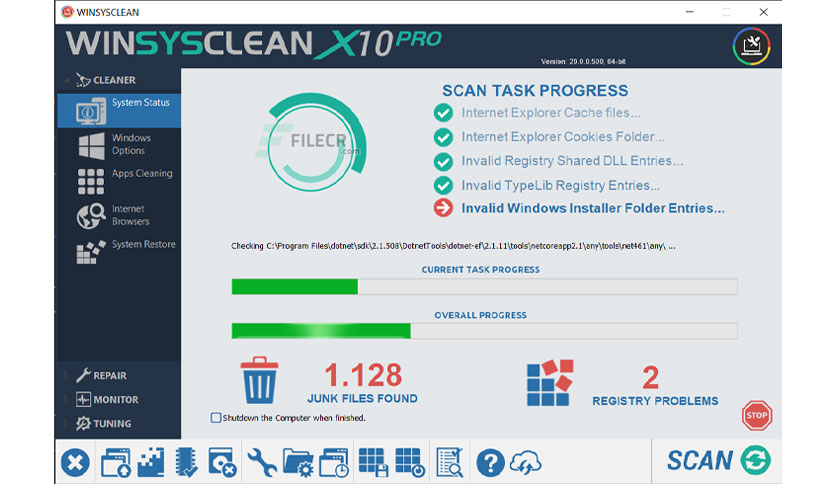Image resolution: width=836 pixels, height=484 pixels.
Task: Open Apps Cleaning in the sidebar
Action: click(119, 181)
